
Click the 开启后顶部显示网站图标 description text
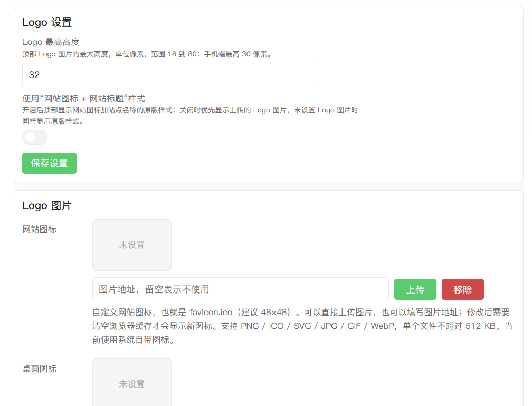pos(190,110)
